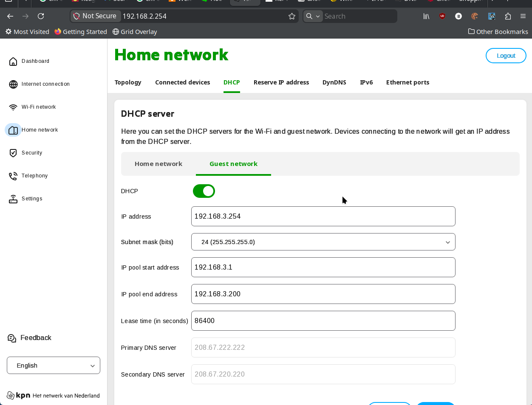
Task: Open the uBlock Origin extension
Action: (x=442, y=16)
